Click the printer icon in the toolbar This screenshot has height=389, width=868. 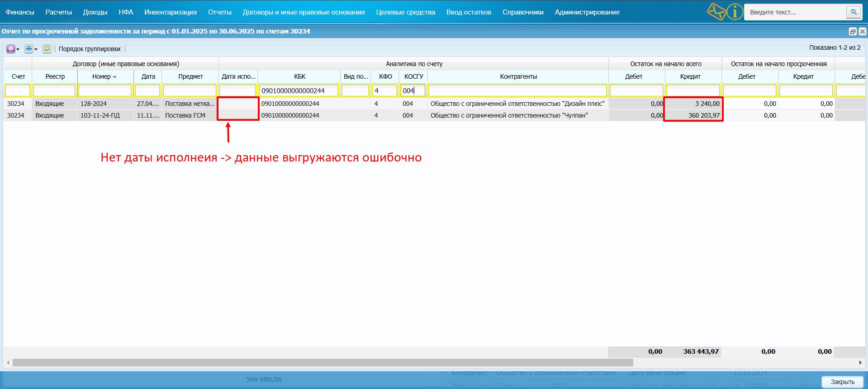28,49
